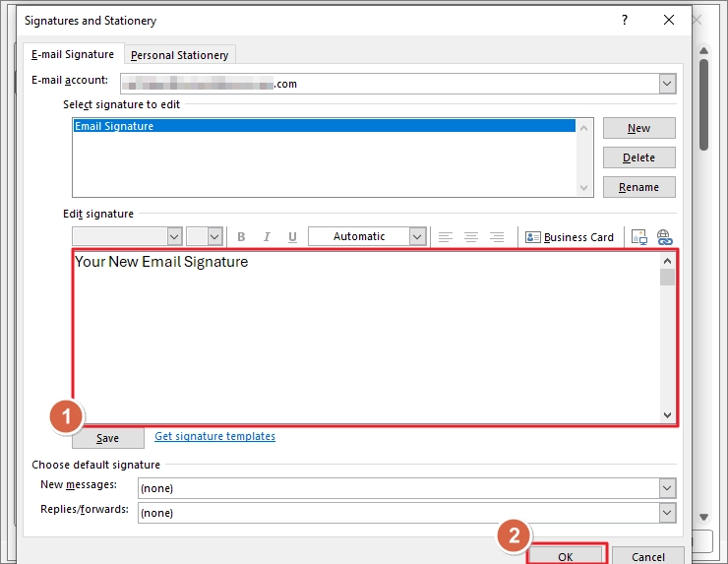Insert a picture into signature
Viewport: 728px width, 564px height.
tap(639, 237)
